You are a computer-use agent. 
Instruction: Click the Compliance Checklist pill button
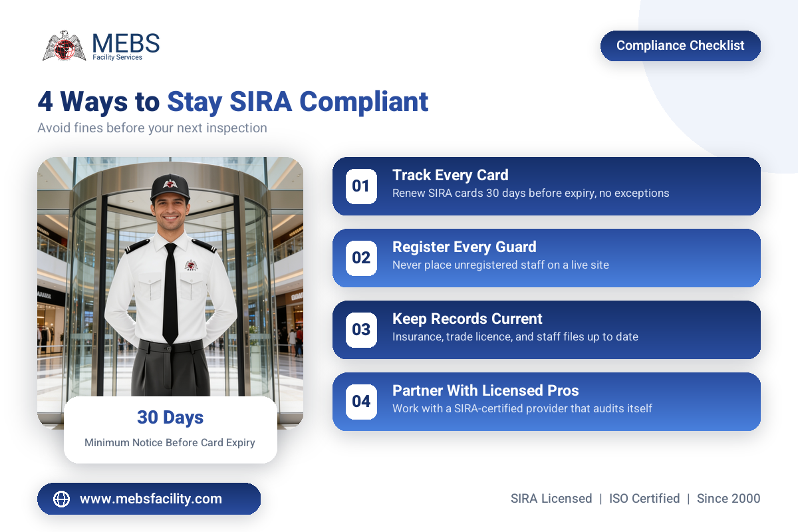[680, 46]
